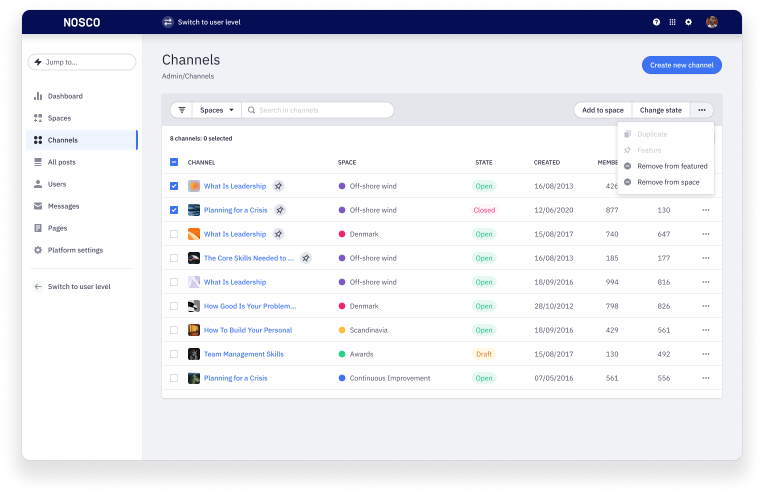764x494 pixels.
Task: Uncheck the closed Planning for a Crisis checkbox
Action: tap(174, 210)
